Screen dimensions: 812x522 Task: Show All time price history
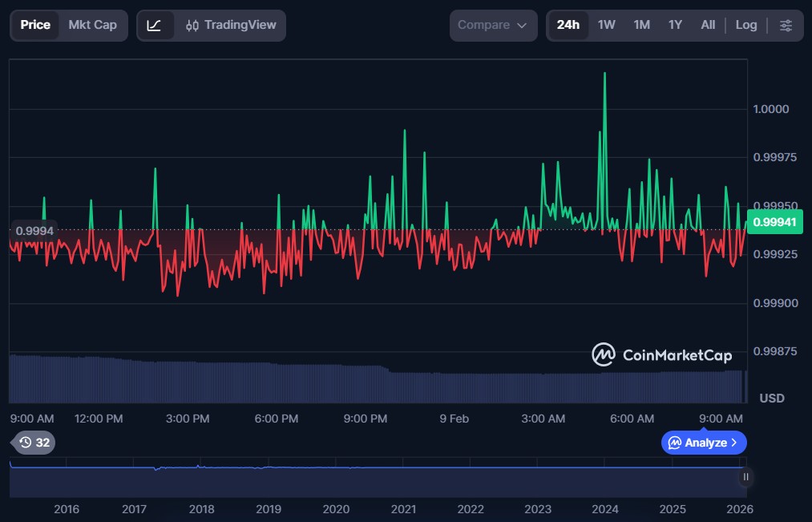[x=708, y=26]
